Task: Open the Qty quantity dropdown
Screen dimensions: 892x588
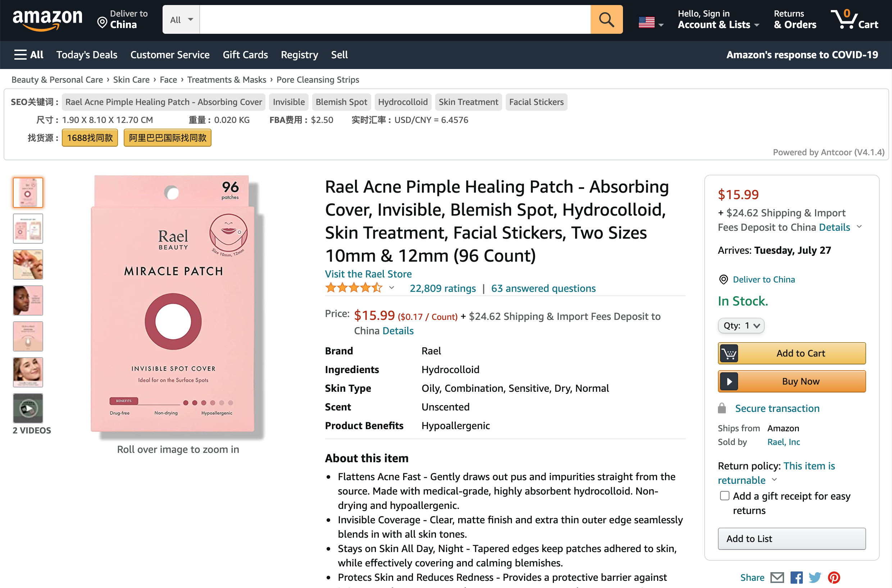Action: [x=741, y=326]
